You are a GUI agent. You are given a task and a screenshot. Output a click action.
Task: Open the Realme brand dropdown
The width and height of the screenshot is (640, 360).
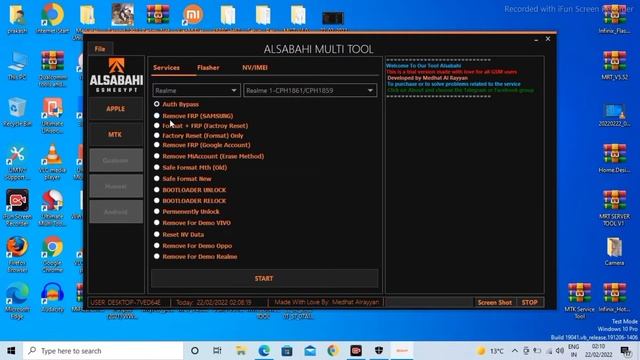point(196,90)
